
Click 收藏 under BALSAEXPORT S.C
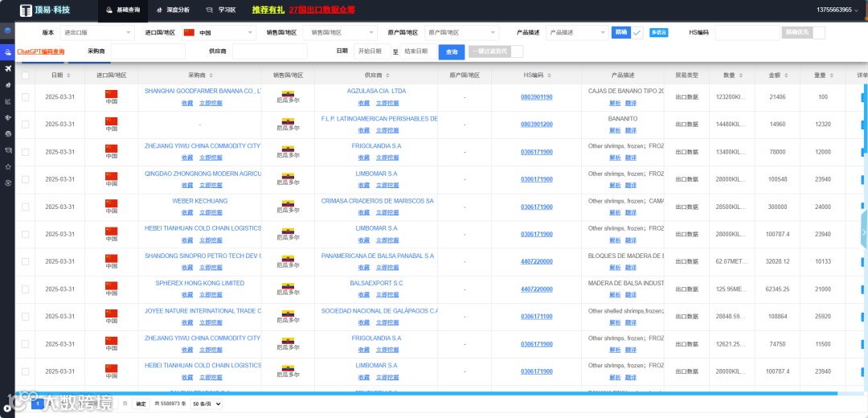364,295
